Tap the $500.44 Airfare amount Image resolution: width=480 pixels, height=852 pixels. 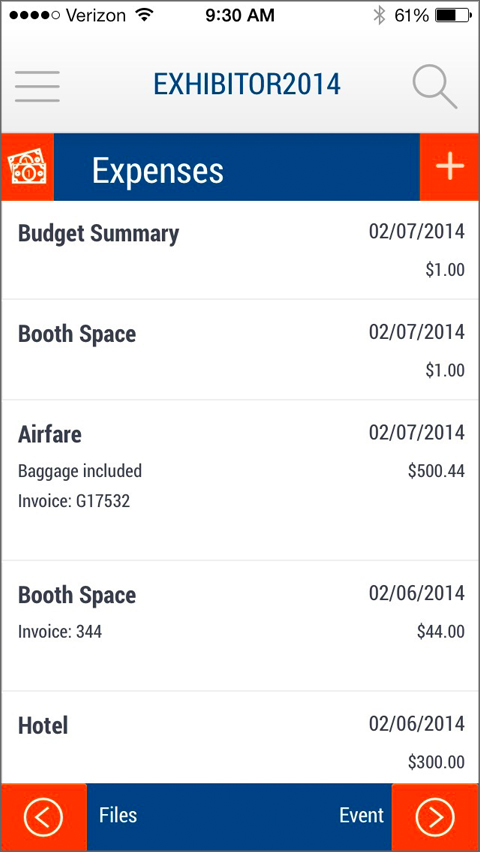click(x=437, y=471)
